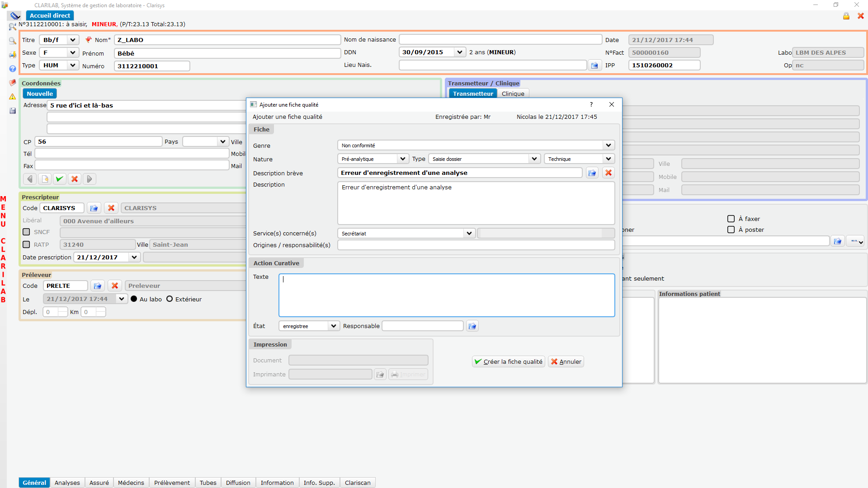Click the padlock icon at top right
The width and height of the screenshot is (868, 488).
(x=846, y=16)
